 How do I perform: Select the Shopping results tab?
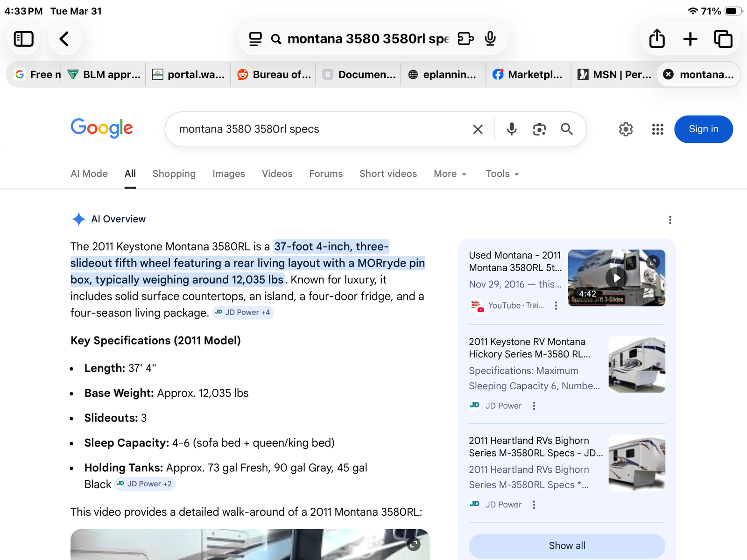174,174
